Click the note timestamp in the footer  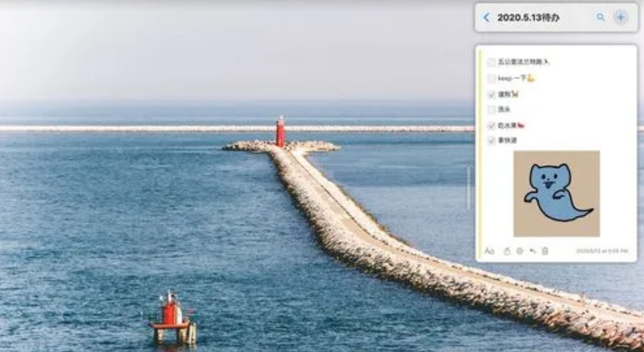click(x=602, y=251)
